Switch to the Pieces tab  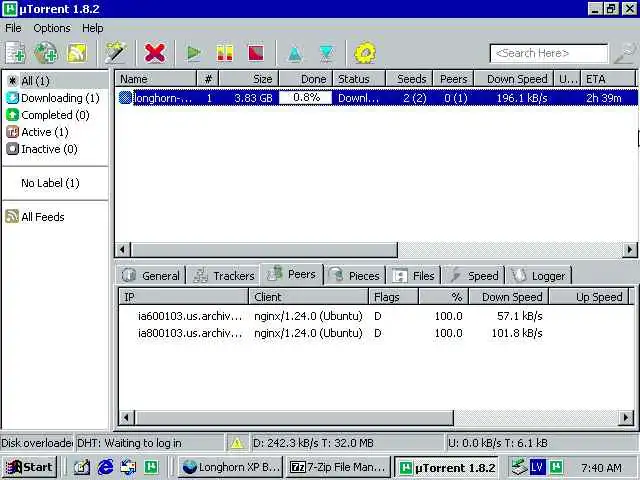(x=355, y=276)
